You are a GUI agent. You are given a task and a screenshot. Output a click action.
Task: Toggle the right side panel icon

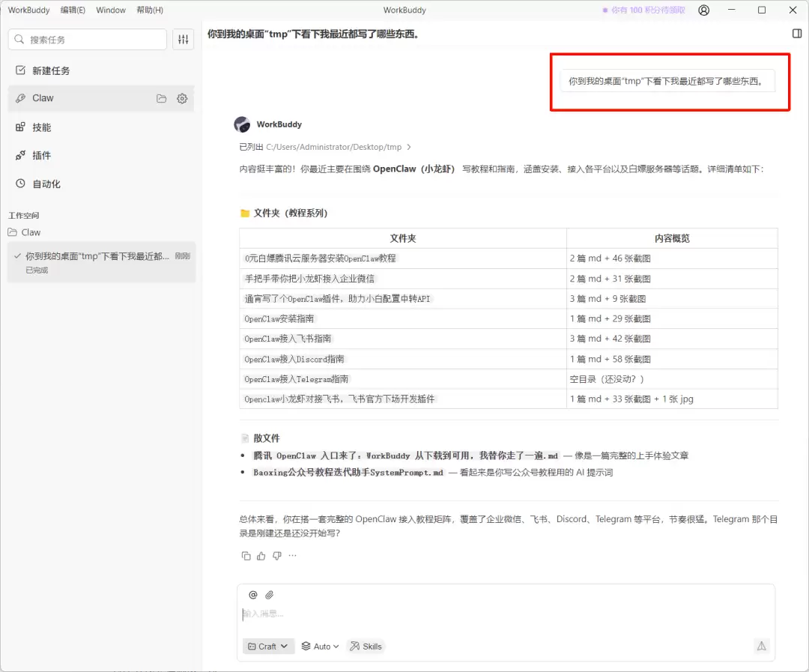tap(797, 34)
